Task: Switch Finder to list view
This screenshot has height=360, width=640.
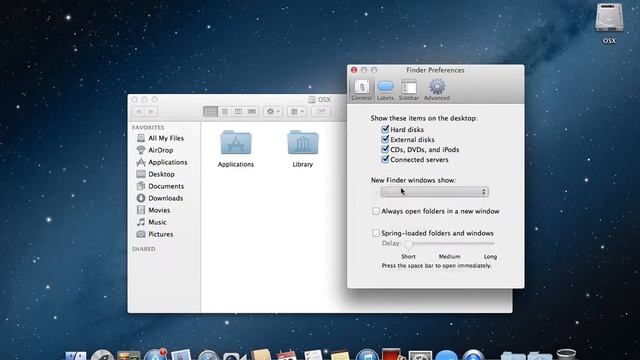Action: tap(224, 111)
